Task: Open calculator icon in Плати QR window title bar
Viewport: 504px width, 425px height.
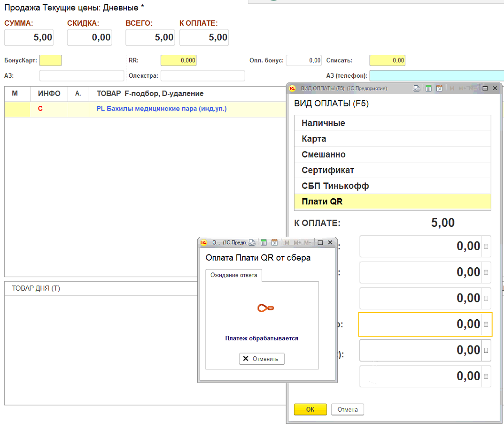Action: tap(263, 243)
